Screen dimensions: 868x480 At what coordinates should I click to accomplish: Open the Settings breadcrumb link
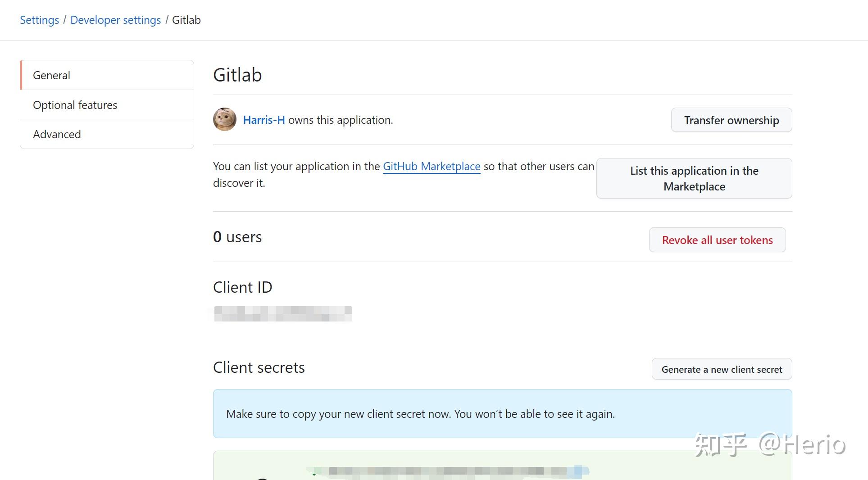[x=39, y=20]
